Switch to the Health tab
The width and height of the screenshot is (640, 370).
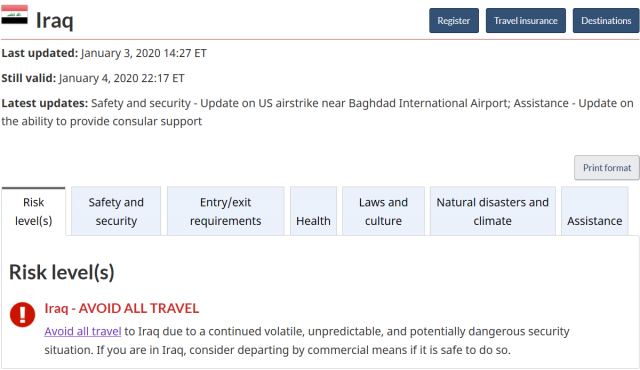click(x=313, y=211)
